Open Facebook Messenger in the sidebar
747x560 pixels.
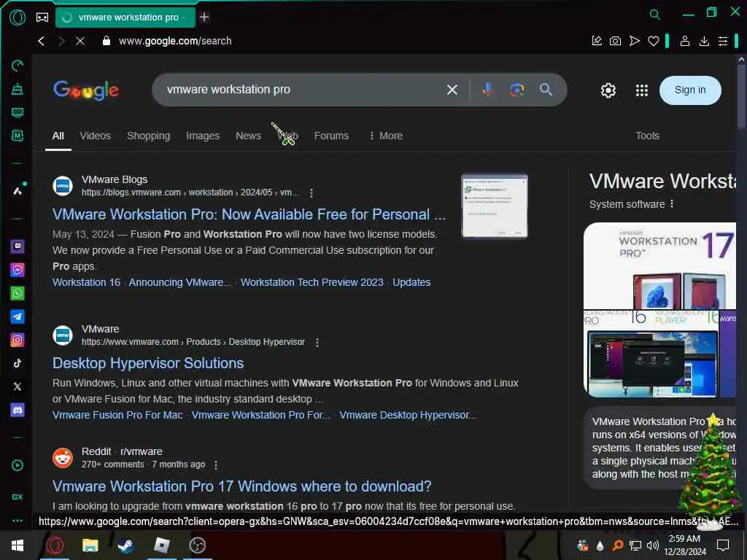[x=18, y=270]
